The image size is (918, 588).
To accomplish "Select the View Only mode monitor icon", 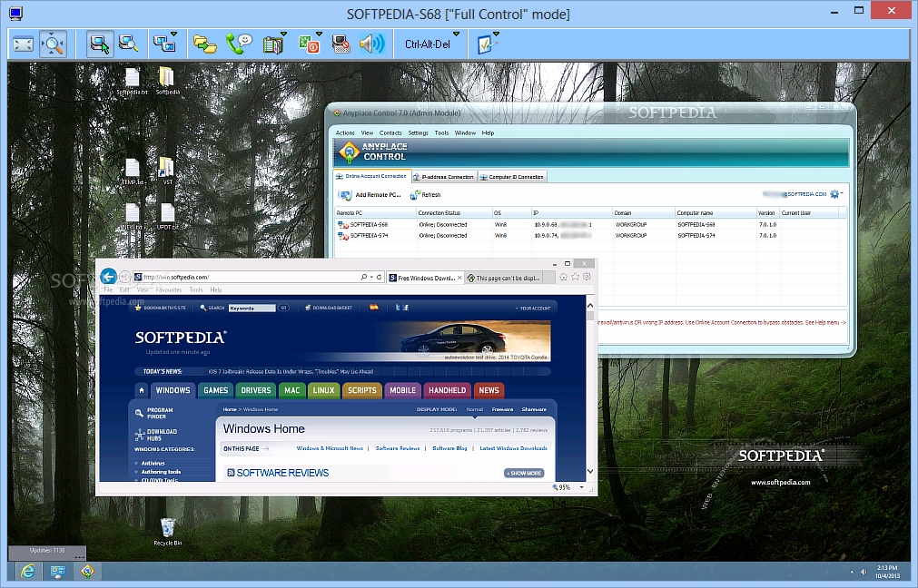I will pyautogui.click(x=128, y=44).
